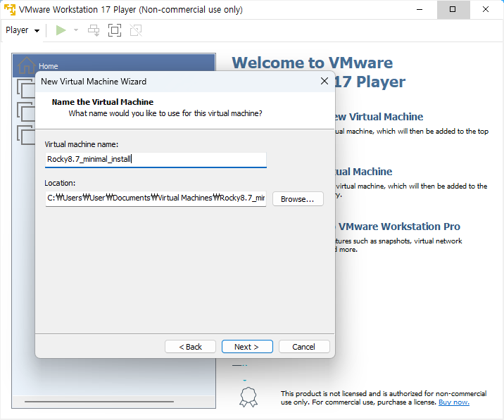
Task: Click 'Name the Virtual Machine' heading text
Action: [103, 102]
